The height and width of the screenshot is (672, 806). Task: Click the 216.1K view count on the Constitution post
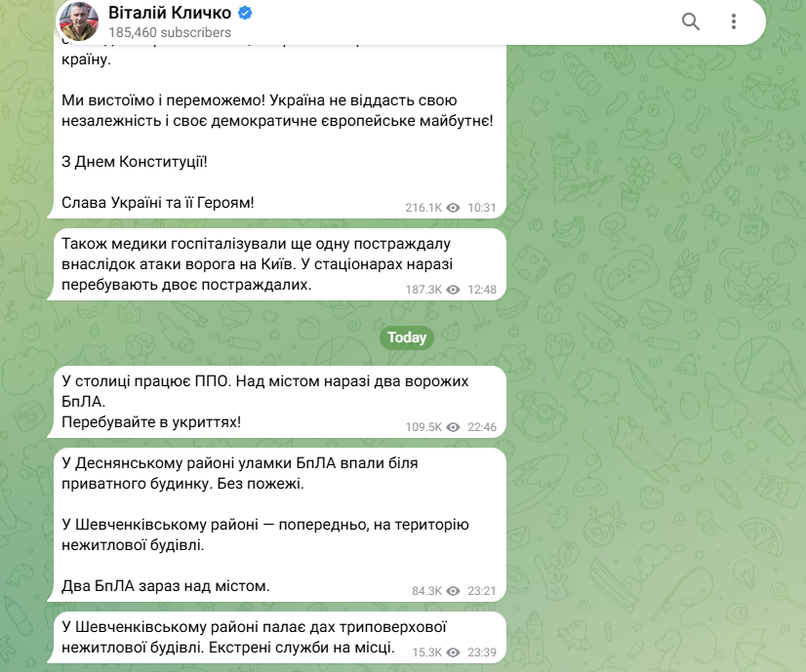coord(423,208)
